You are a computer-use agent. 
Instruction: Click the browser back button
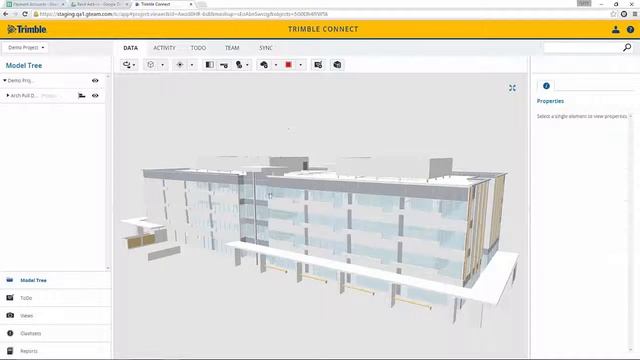coord(6,14)
